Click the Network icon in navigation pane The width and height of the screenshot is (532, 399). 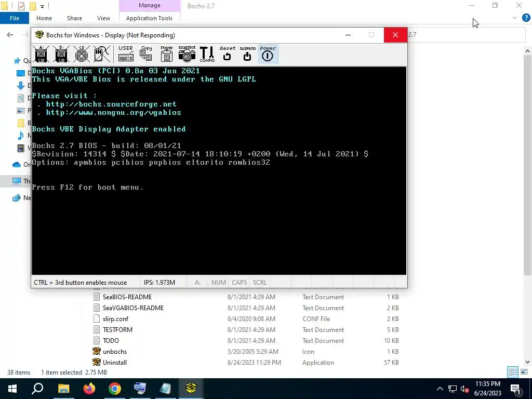click(16, 198)
